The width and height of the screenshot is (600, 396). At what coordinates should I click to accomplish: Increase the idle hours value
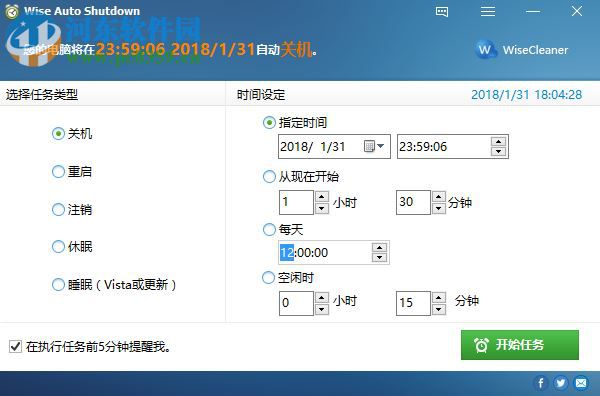click(x=322, y=298)
